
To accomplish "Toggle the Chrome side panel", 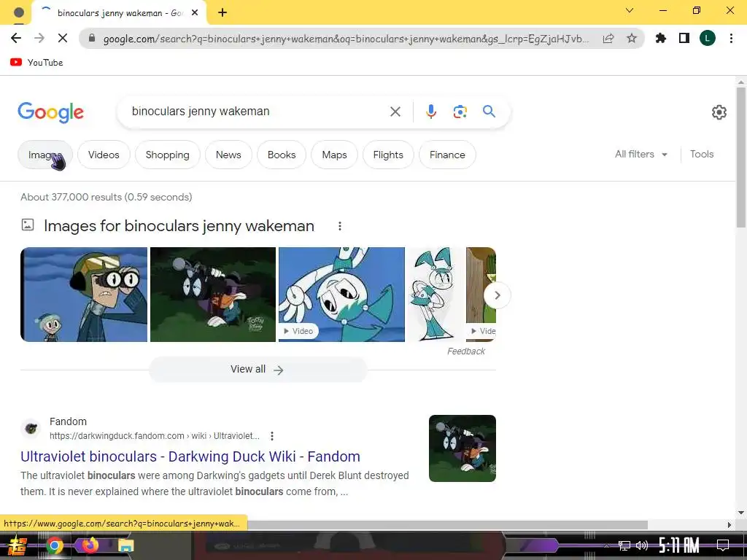I will (x=684, y=38).
